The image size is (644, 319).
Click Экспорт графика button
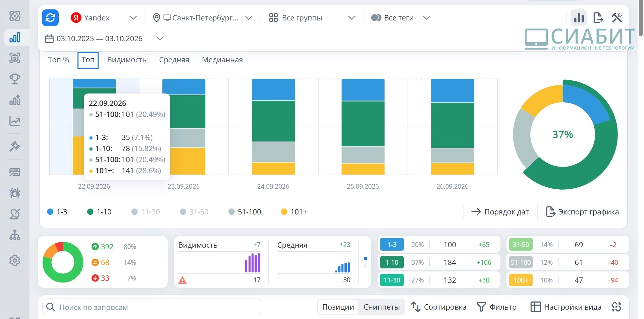coord(582,212)
